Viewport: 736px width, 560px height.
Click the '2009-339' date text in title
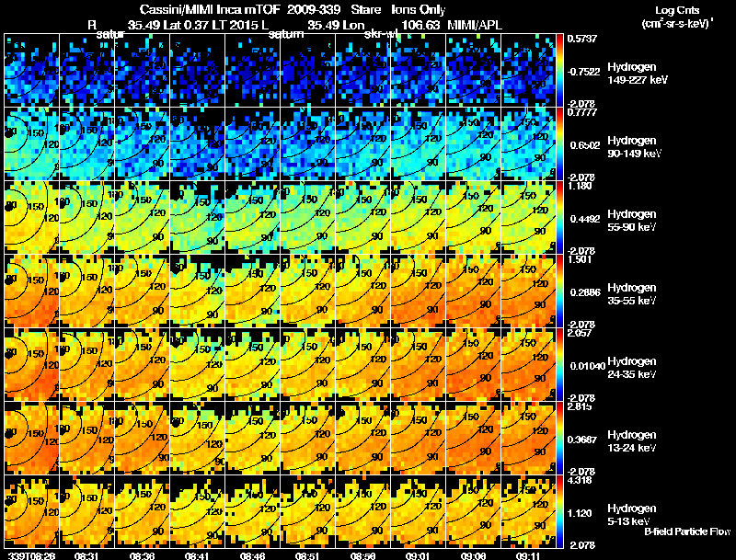click(x=314, y=9)
